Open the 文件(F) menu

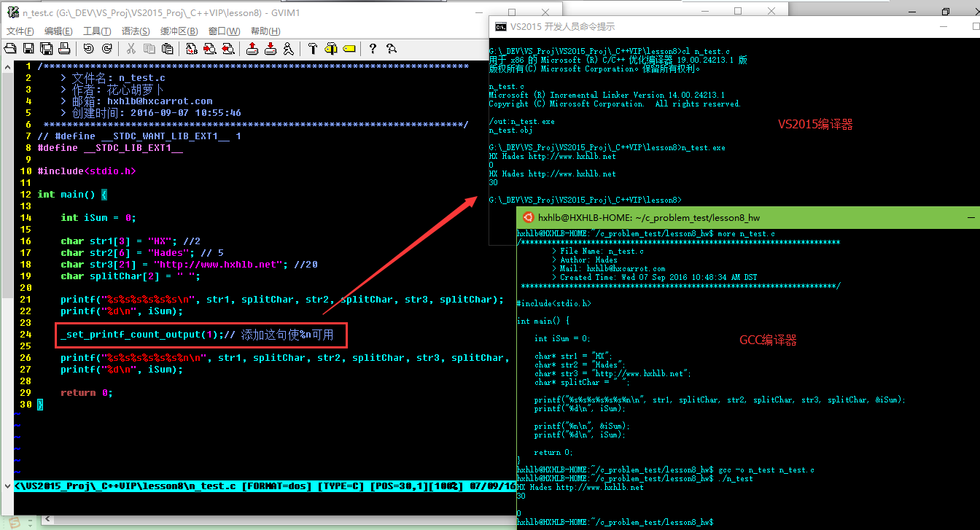tap(20, 31)
